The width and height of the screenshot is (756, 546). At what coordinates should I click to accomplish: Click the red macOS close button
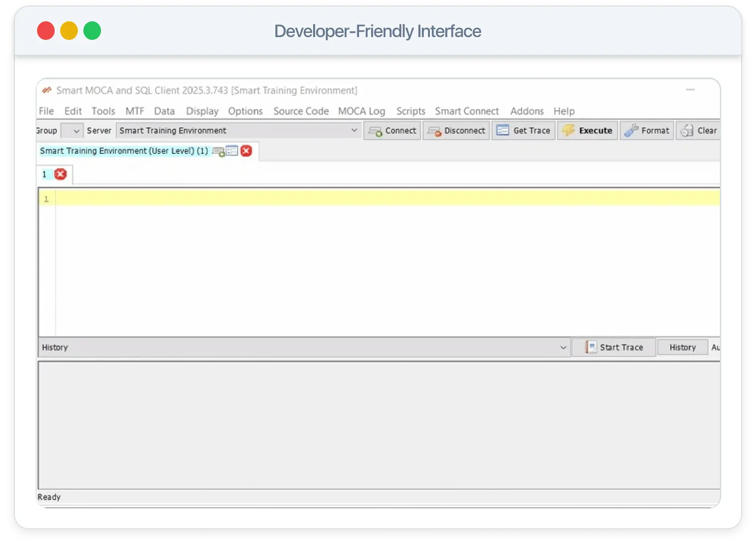click(x=46, y=31)
